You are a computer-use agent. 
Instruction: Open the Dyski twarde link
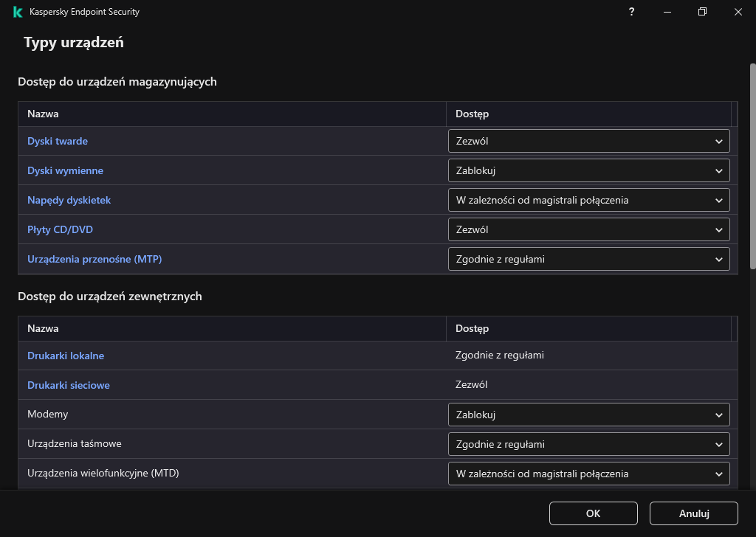click(58, 141)
